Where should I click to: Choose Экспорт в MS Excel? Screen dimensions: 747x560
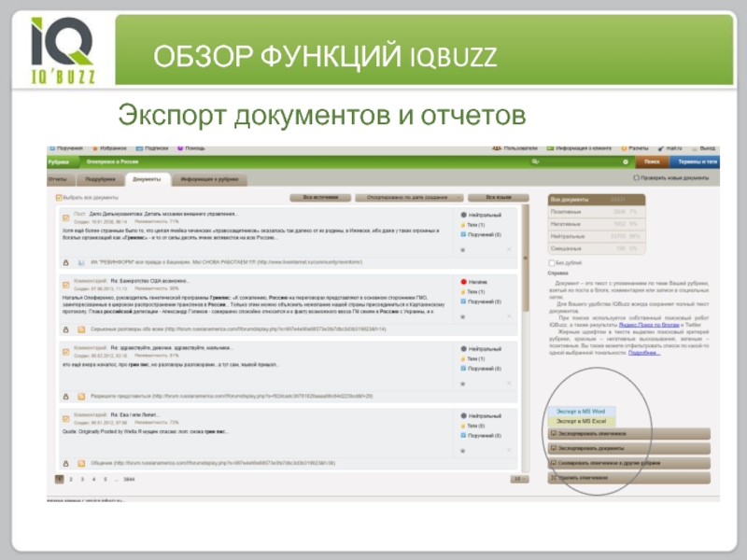(x=581, y=421)
